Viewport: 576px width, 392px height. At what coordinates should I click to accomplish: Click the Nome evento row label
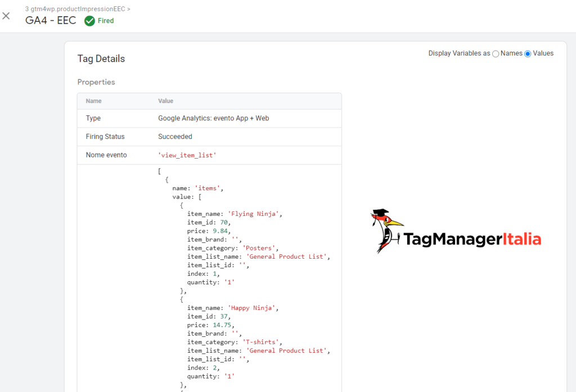pyautogui.click(x=106, y=155)
